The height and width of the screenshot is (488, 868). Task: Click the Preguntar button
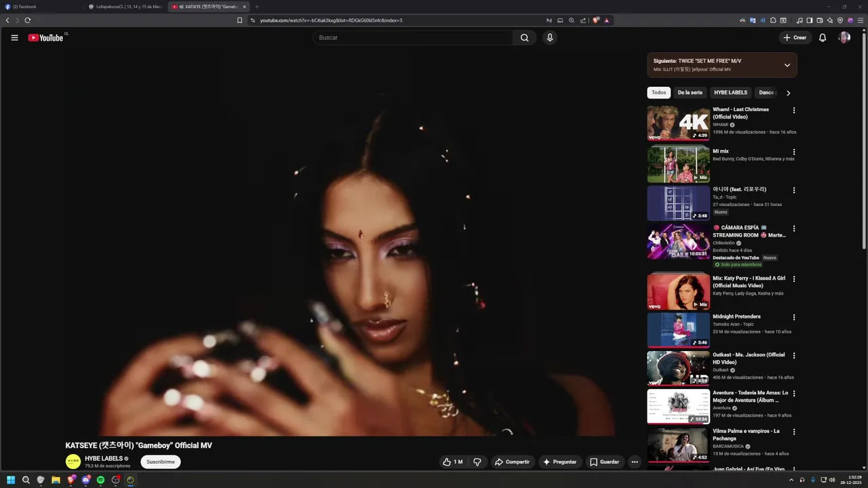point(560,462)
